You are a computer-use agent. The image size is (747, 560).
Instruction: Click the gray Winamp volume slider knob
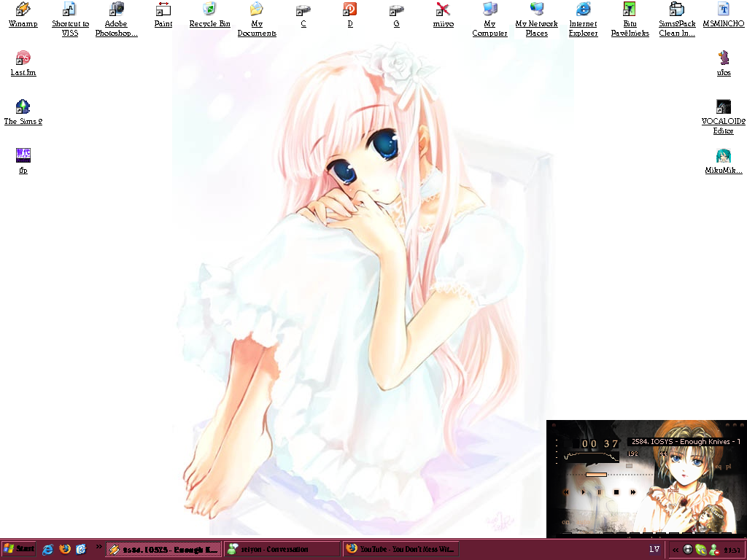click(630, 466)
